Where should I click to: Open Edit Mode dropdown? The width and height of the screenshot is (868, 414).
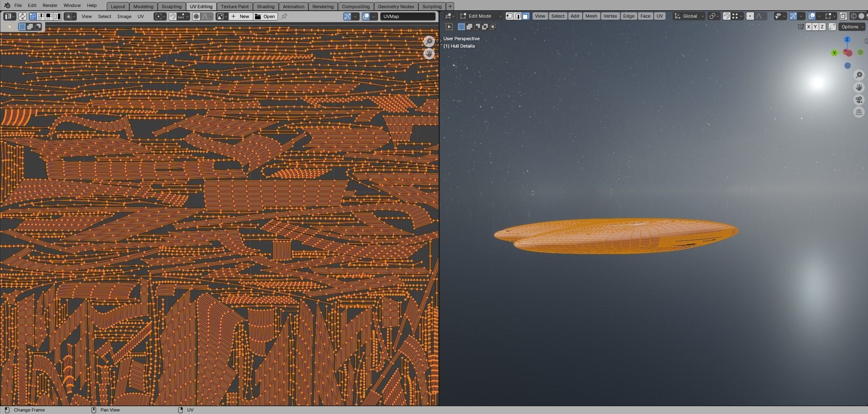tap(481, 16)
